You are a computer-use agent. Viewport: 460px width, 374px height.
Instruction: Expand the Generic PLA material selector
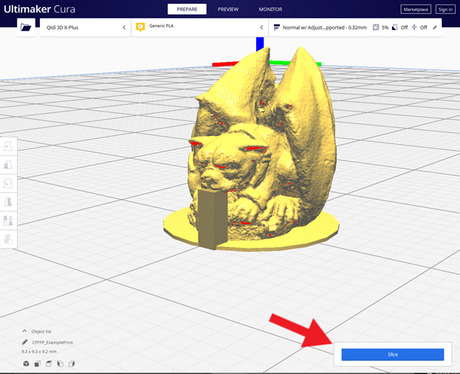tap(200, 27)
